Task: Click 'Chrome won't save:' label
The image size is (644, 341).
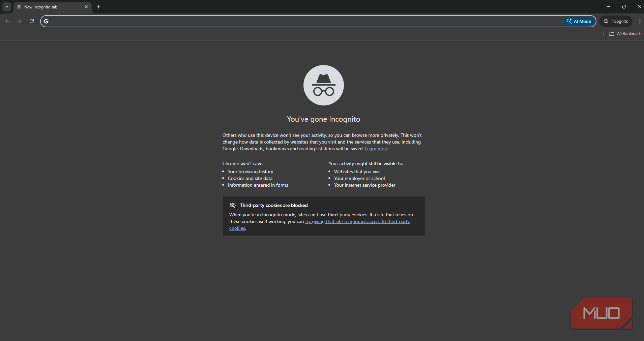Action: pyautogui.click(x=243, y=163)
